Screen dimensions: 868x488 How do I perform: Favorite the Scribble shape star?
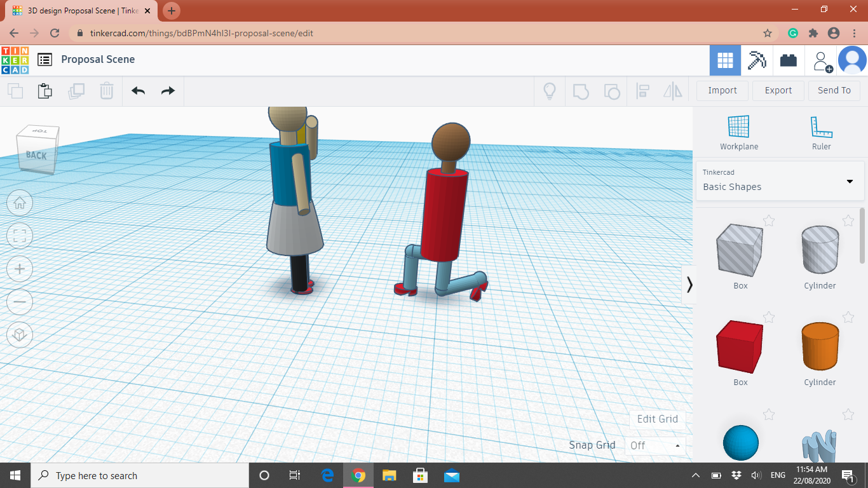pyautogui.click(x=848, y=414)
